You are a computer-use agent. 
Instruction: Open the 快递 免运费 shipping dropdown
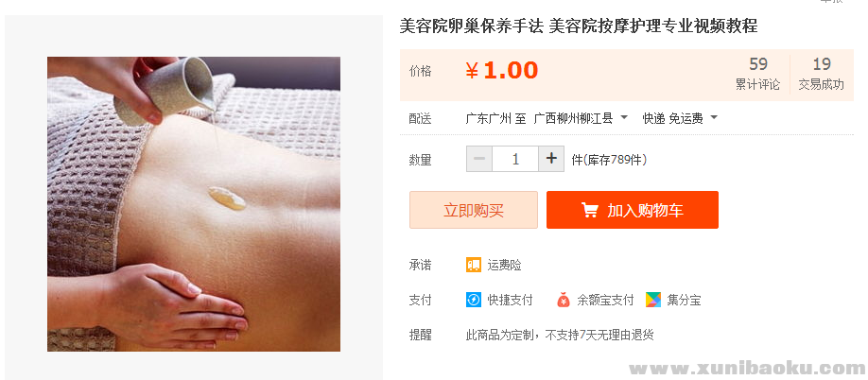click(x=680, y=118)
